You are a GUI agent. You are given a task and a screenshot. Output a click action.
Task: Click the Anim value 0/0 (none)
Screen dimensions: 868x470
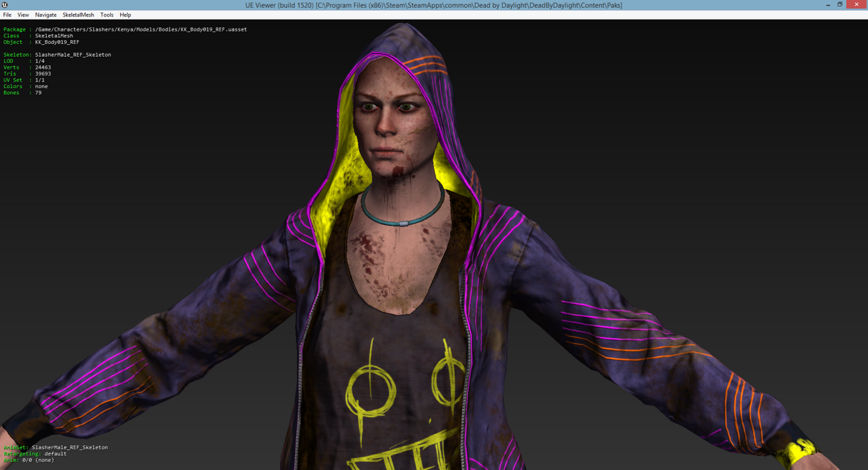pyautogui.click(x=38, y=460)
